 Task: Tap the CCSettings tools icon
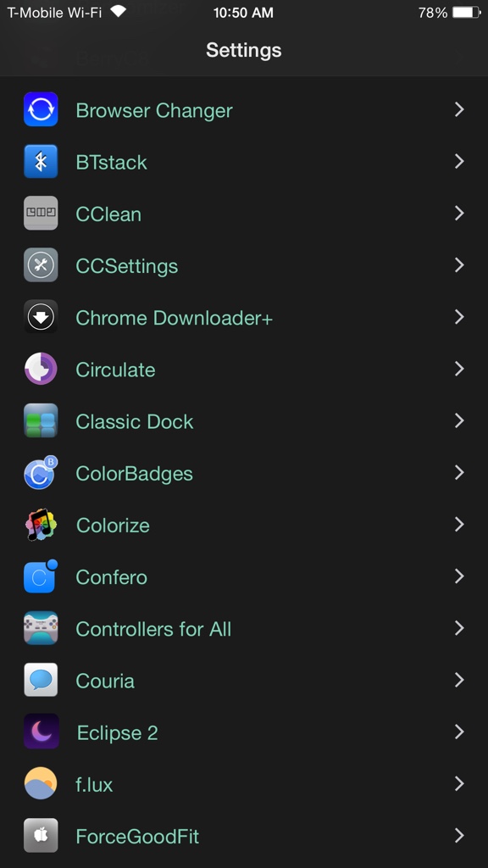tap(41, 265)
